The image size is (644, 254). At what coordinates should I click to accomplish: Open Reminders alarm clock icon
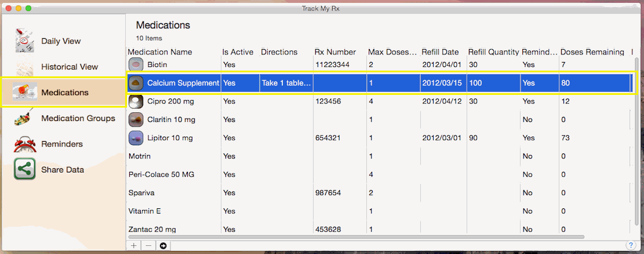point(25,144)
